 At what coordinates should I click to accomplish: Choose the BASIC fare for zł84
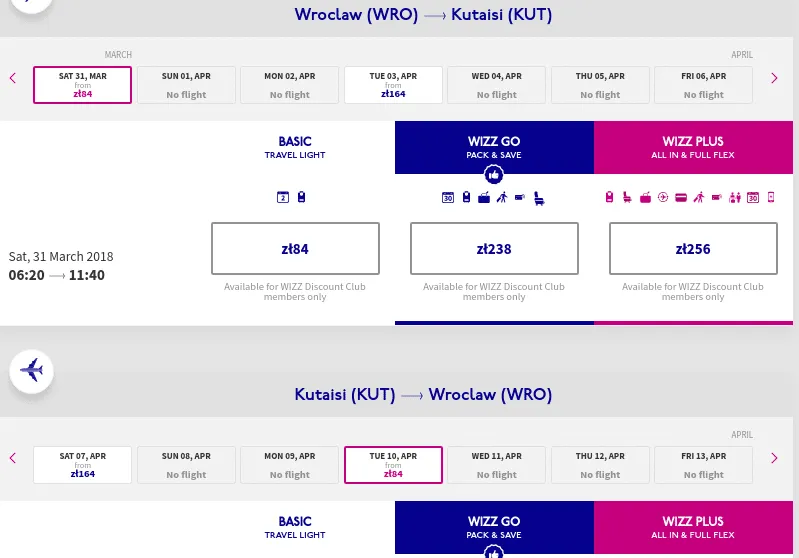(295, 248)
